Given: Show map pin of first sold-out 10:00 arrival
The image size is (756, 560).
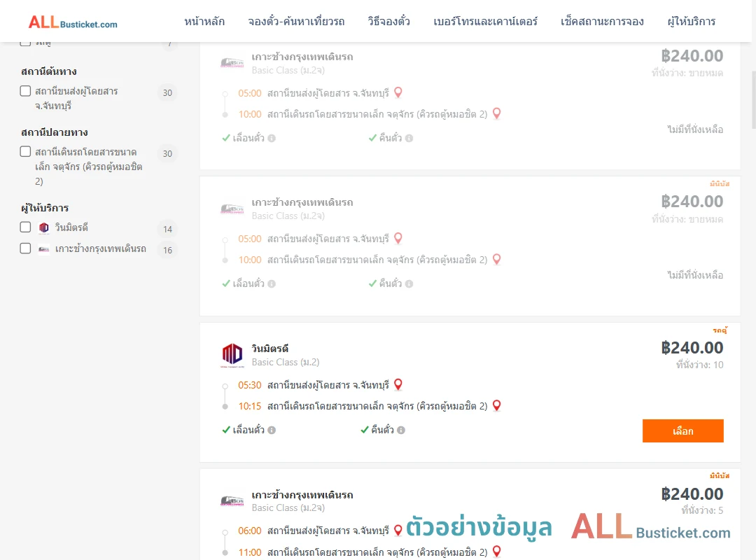Looking at the screenshot, I should pos(496,114).
